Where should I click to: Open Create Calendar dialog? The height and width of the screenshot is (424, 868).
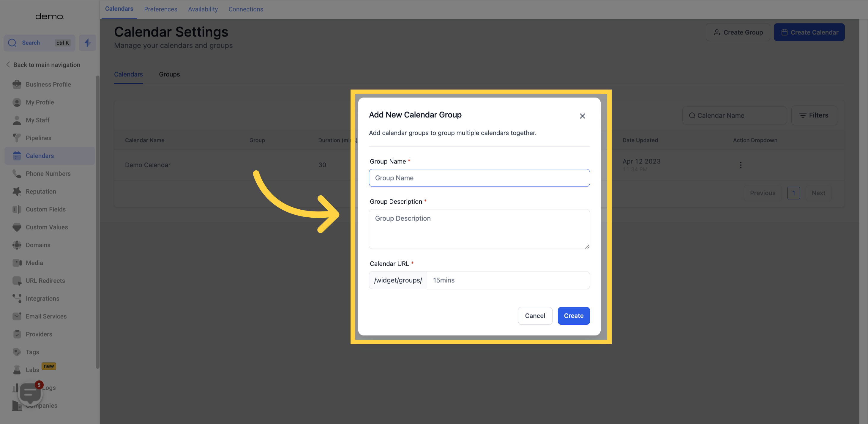[810, 32]
